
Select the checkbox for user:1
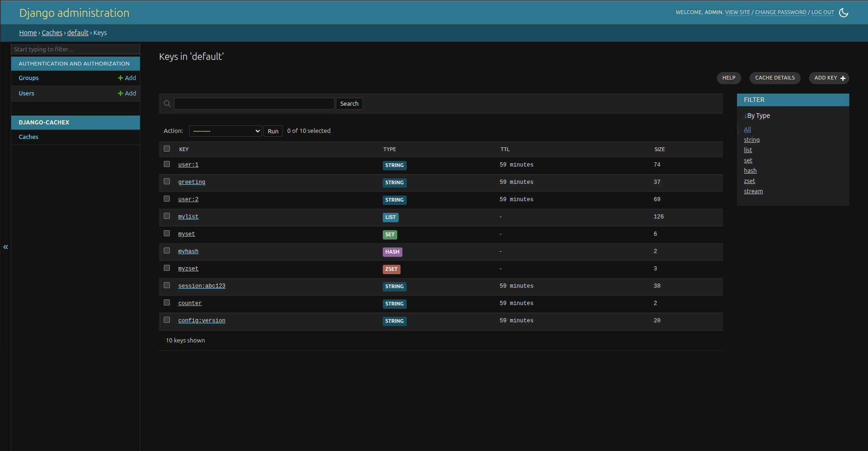(x=167, y=164)
